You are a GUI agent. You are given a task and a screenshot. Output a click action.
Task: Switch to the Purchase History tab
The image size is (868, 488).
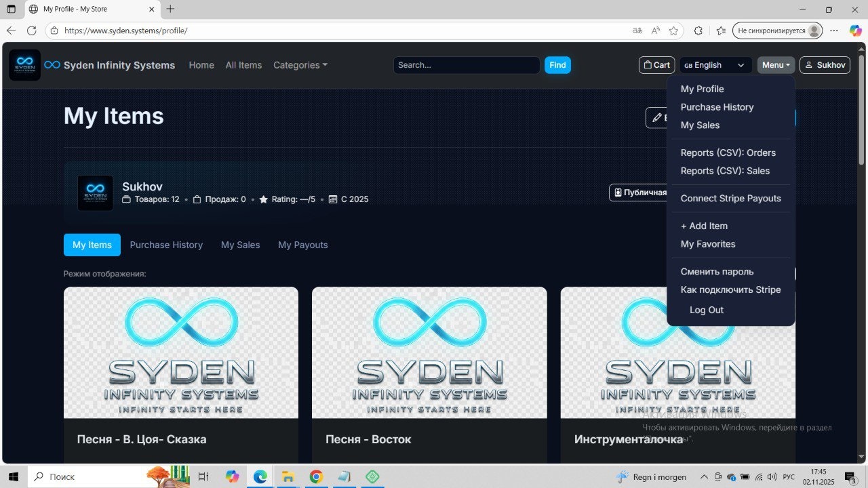tap(166, 245)
